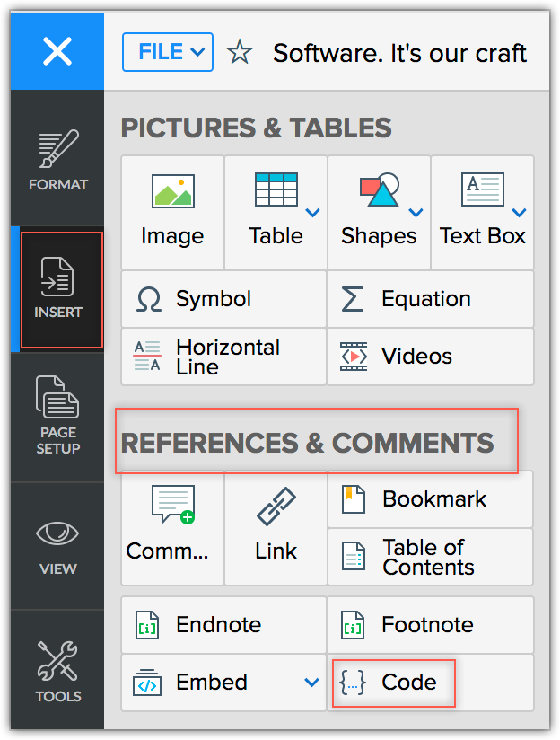Click the Shapes icon

pyautogui.click(x=379, y=190)
